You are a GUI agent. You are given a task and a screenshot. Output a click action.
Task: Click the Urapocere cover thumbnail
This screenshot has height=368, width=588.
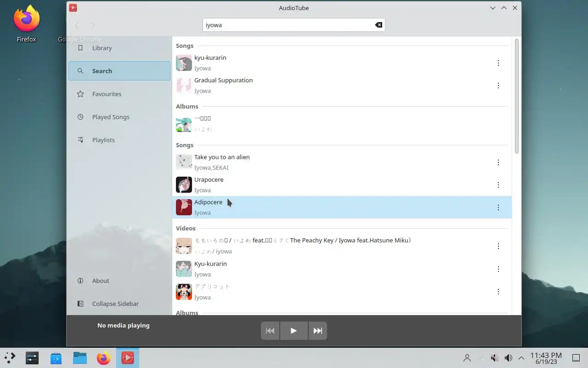tap(184, 184)
